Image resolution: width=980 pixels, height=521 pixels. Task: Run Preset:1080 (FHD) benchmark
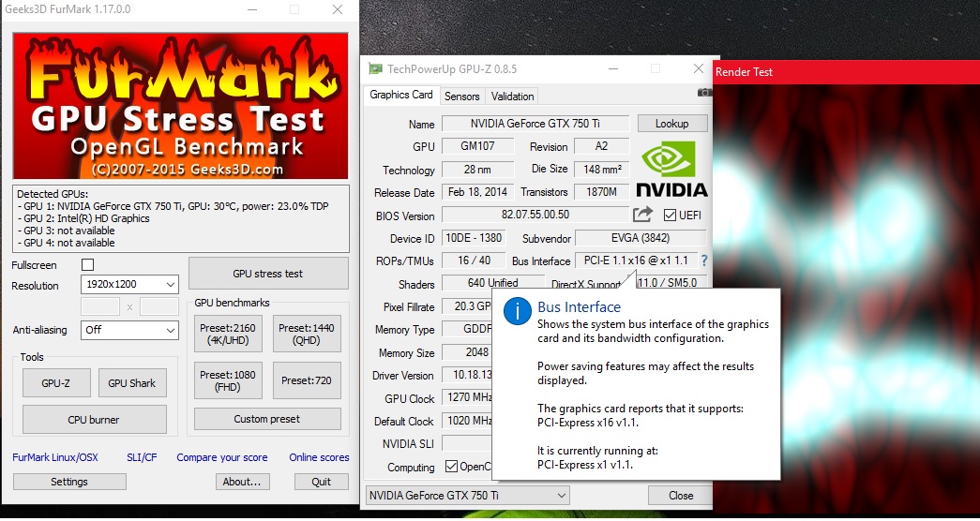pyautogui.click(x=228, y=380)
